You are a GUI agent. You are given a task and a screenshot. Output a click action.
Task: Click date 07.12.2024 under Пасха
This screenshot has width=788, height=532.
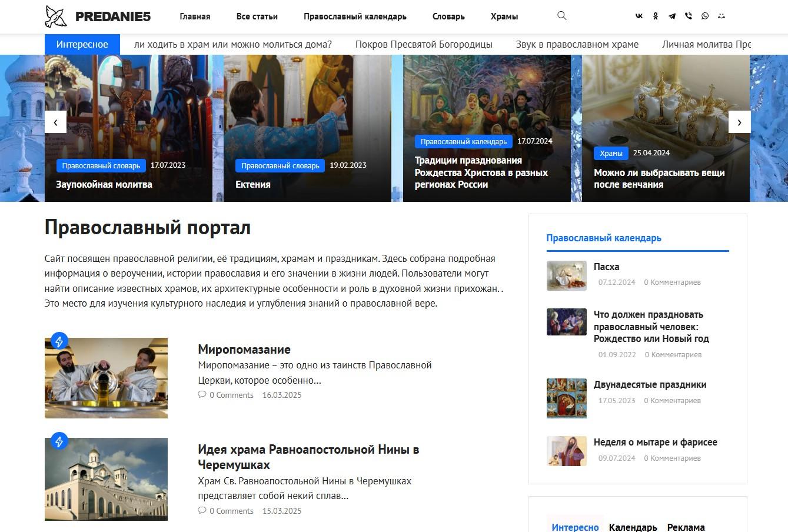pos(617,282)
